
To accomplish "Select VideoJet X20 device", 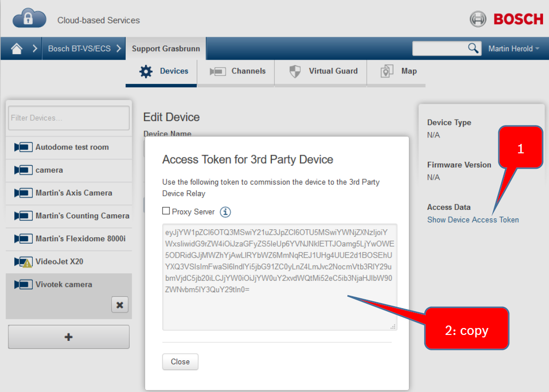I will [x=69, y=262].
